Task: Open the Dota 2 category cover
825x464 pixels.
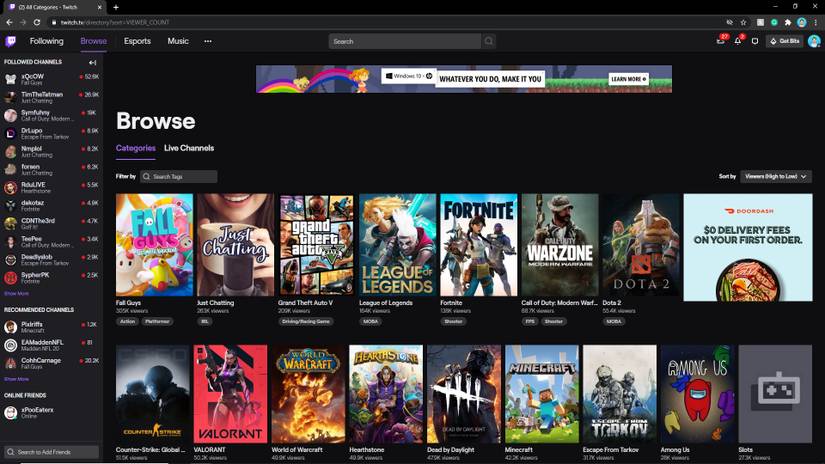Action: [x=641, y=245]
